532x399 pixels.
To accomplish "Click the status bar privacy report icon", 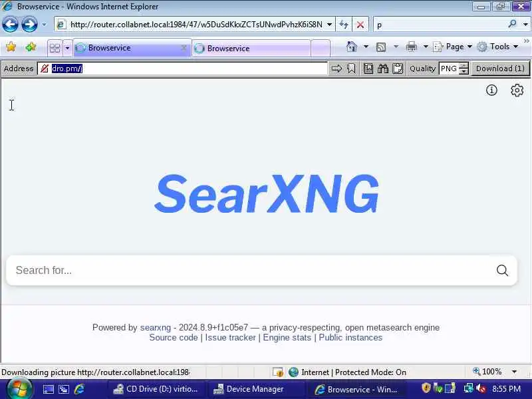I will [x=278, y=372].
